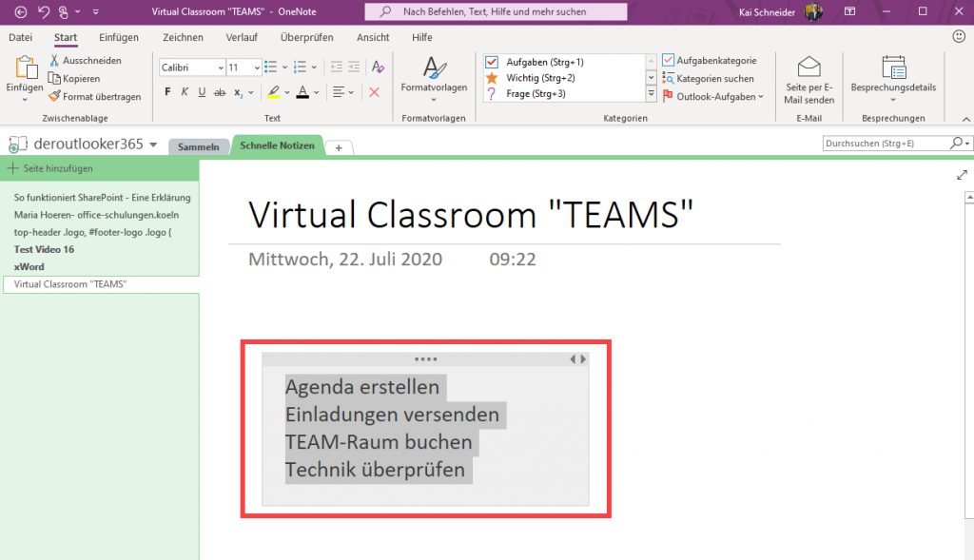Open highlight color dropdown arrow
The image size is (974, 560).
tap(287, 92)
